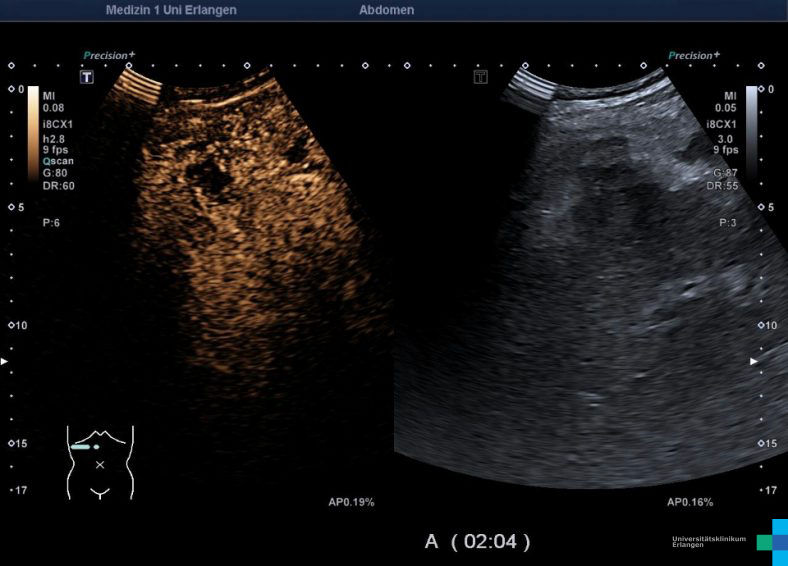Toggle the right Precision+ imaging label
Viewport: 788px width, 566px height.
(693, 56)
